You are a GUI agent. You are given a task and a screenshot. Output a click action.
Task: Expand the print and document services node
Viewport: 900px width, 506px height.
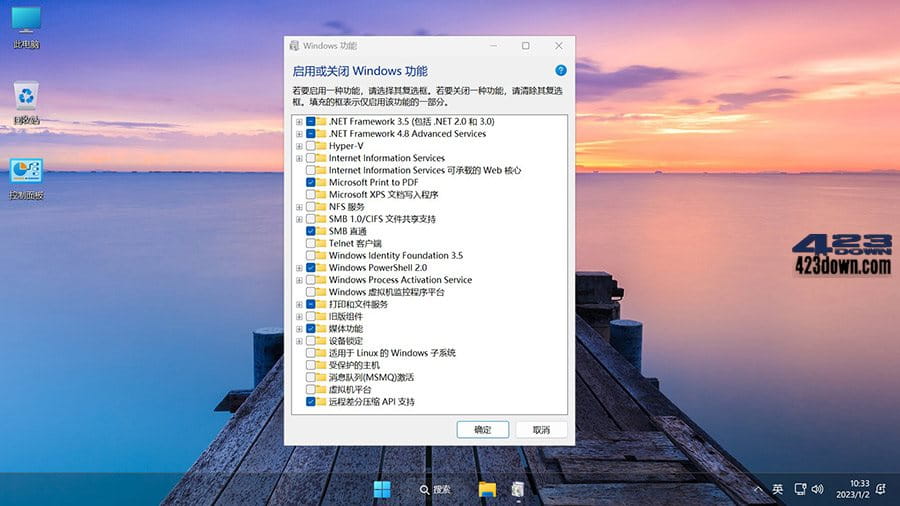pos(299,305)
